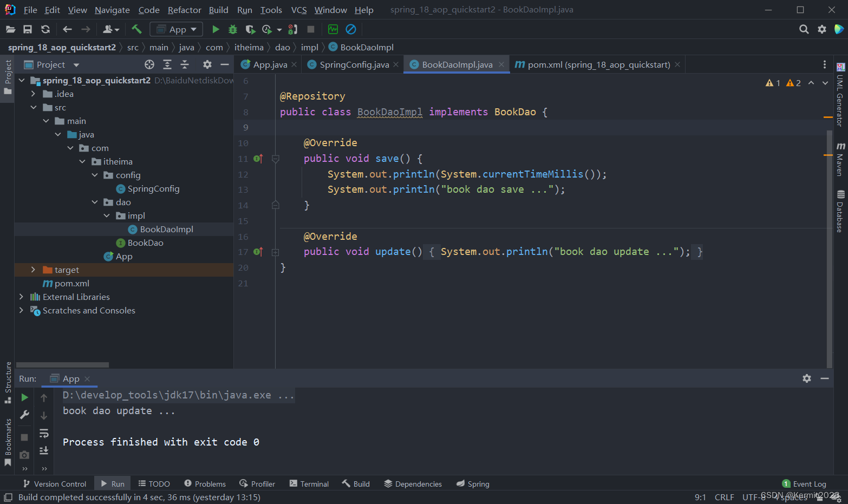Build project with the hammer icon
The image size is (848, 504).
pyautogui.click(x=136, y=29)
